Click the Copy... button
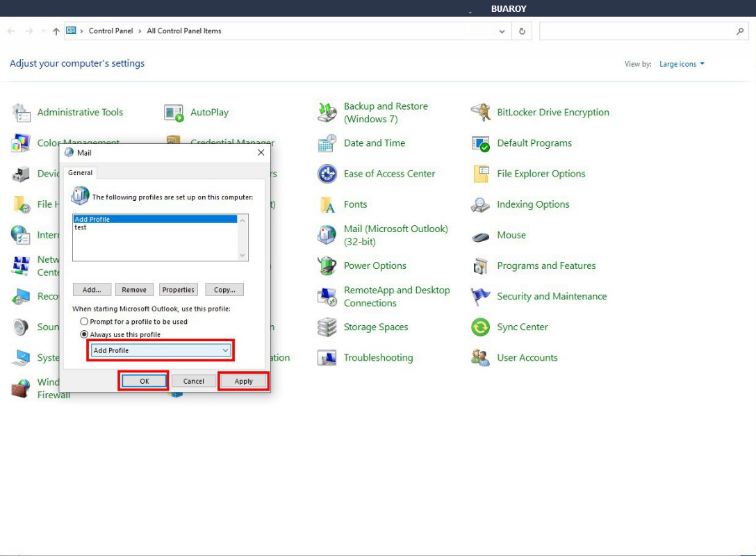 [224, 290]
